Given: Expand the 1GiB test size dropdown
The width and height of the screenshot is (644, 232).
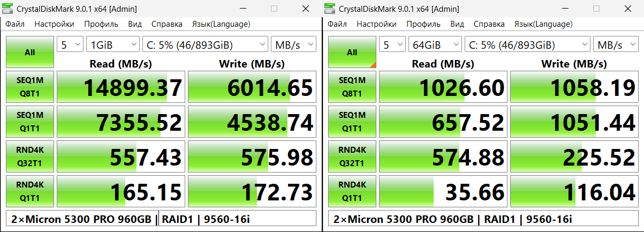Looking at the screenshot, I should (112, 45).
